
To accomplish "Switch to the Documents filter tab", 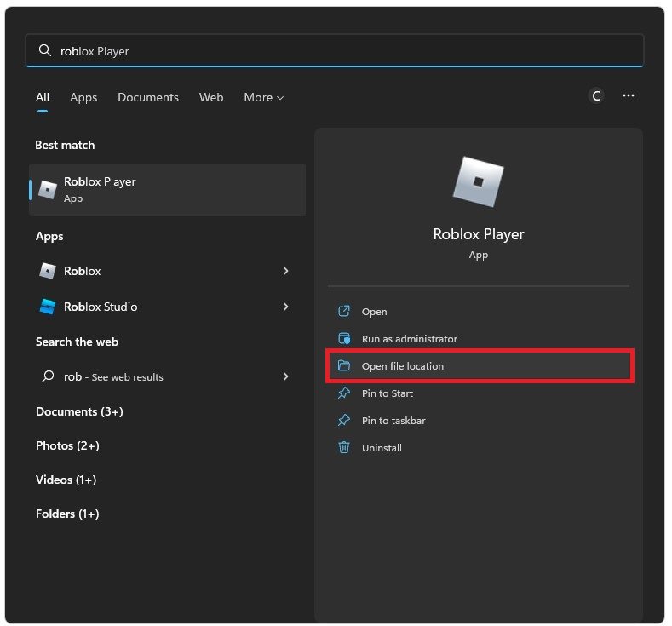I will pyautogui.click(x=148, y=97).
